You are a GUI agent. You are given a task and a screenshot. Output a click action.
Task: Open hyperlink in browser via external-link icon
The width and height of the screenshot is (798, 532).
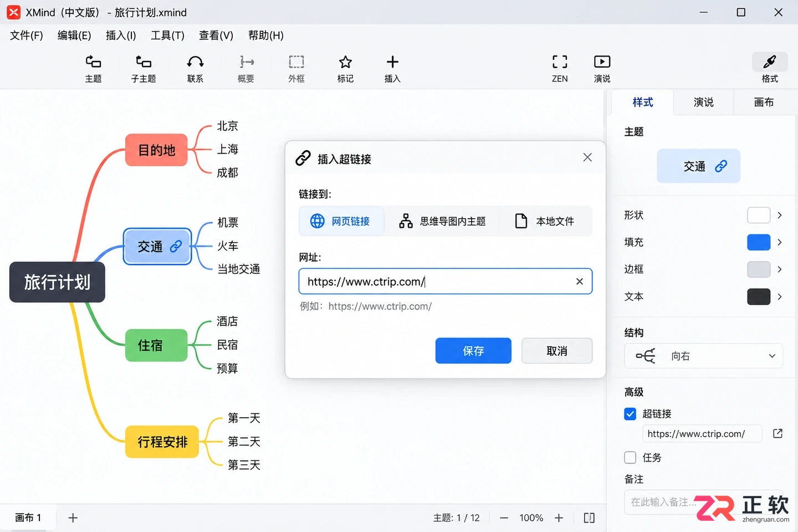(x=777, y=433)
